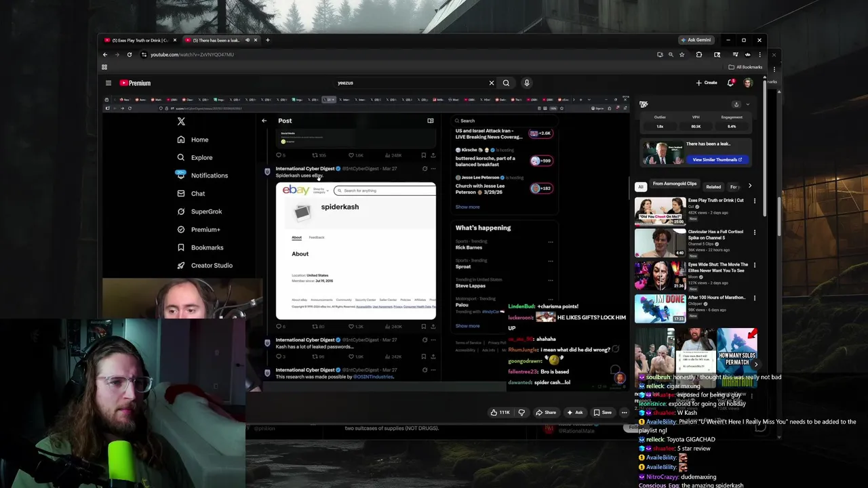
Task: Select the All filter chip
Action: [640, 186]
